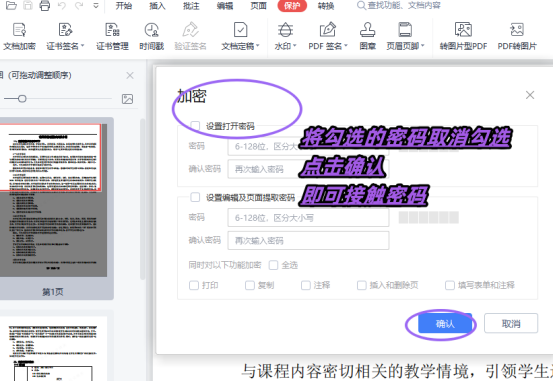Switch to the 批注 tab

191,6
